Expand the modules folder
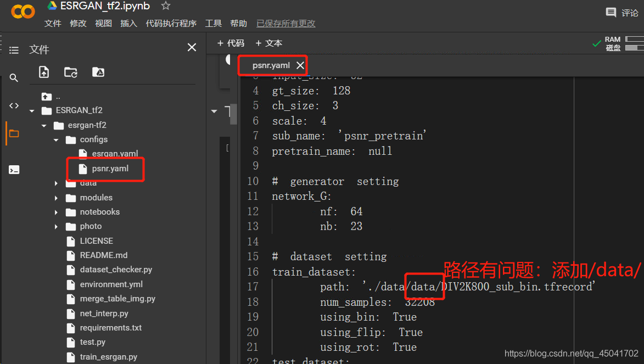Screen dimensions: 644x364 coord(56,198)
